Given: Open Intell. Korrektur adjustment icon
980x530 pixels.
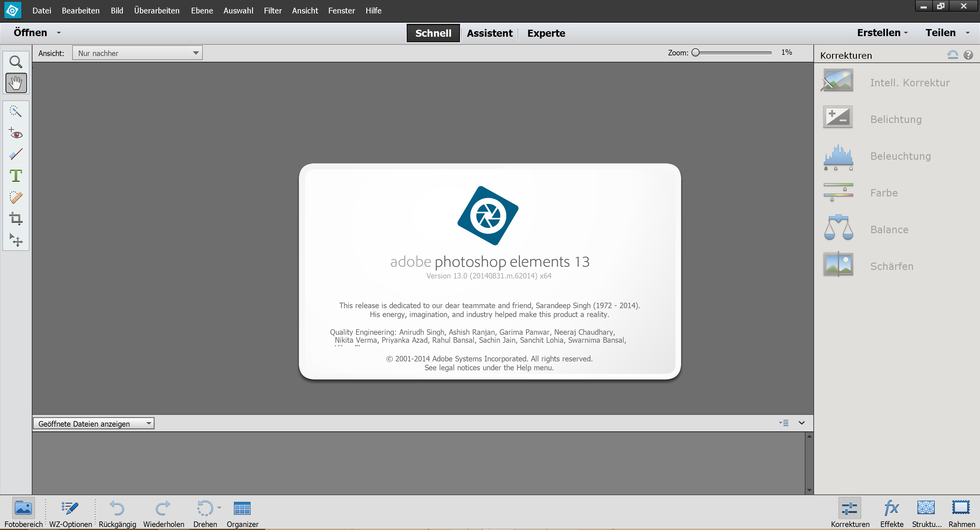Looking at the screenshot, I should pos(838,80).
